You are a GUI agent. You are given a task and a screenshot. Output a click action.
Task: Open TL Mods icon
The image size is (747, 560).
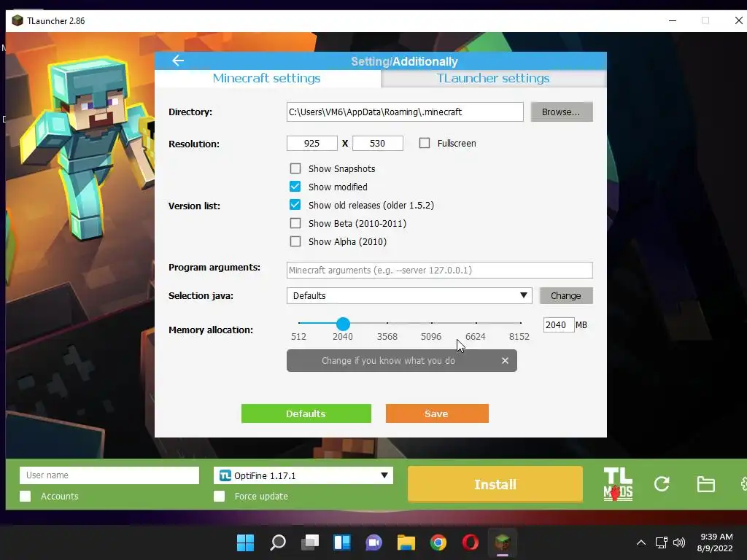[x=618, y=484]
